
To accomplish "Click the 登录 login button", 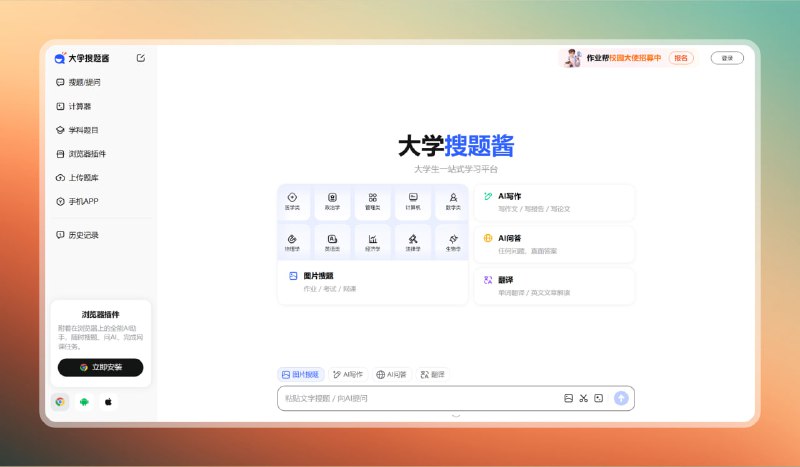I will pyautogui.click(x=727, y=58).
